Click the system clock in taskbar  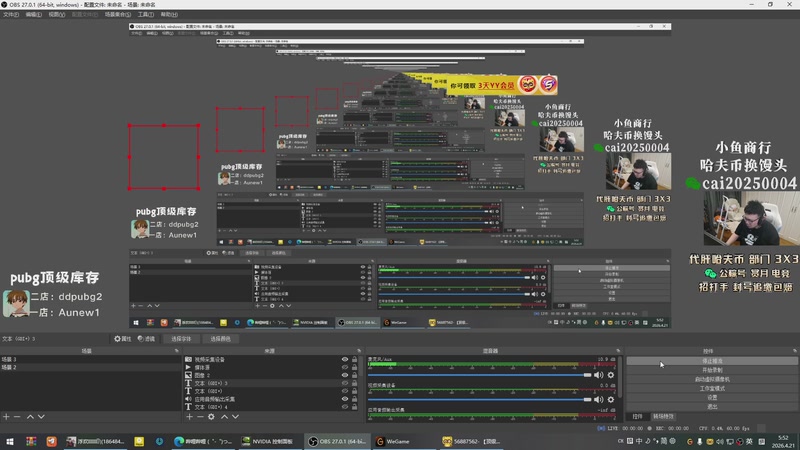point(783,442)
